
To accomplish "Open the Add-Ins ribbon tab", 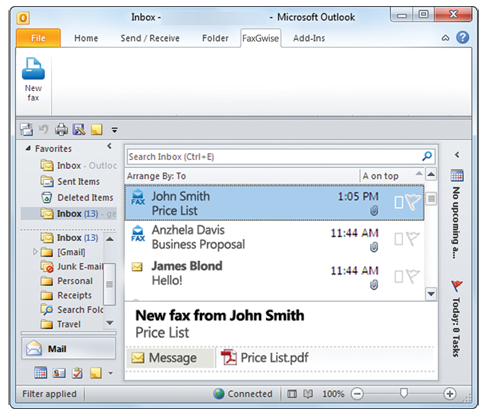I will coord(309,38).
